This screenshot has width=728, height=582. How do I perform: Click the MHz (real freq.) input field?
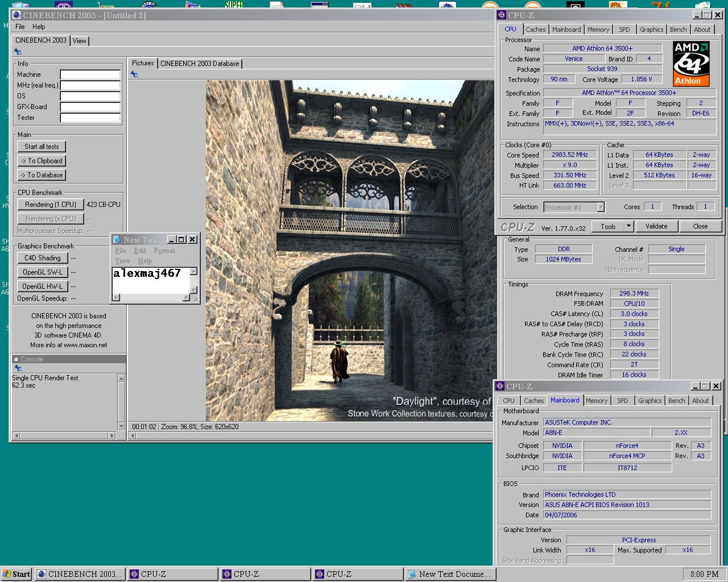pyautogui.click(x=90, y=85)
